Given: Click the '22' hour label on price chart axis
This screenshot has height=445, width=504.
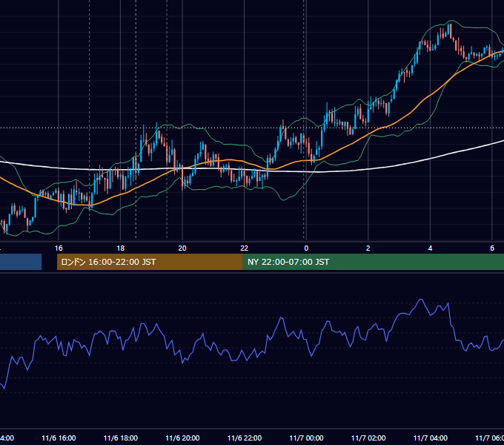Looking at the screenshot, I should [x=245, y=248].
